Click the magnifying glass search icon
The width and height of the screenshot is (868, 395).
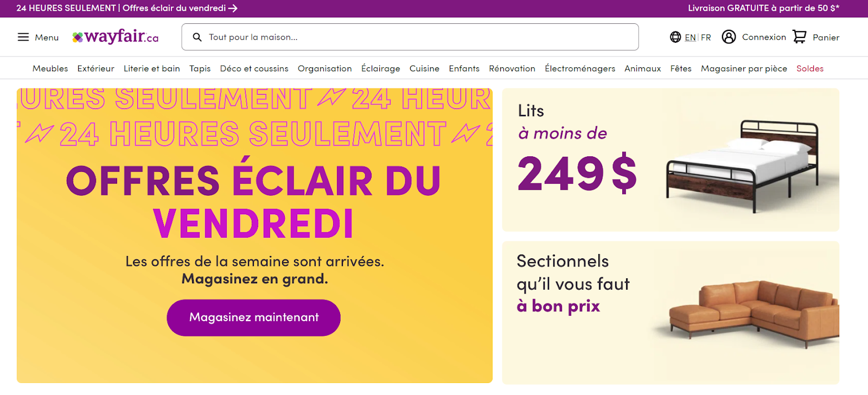[x=197, y=37]
